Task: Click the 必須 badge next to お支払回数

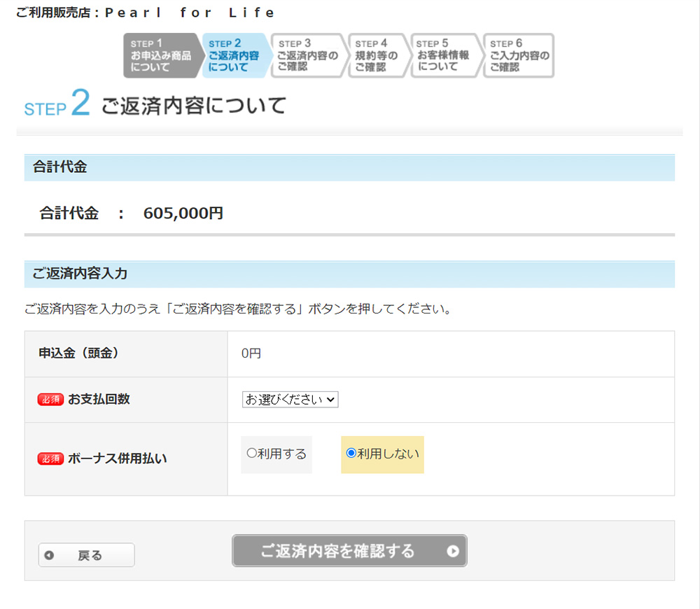Action: point(50,399)
